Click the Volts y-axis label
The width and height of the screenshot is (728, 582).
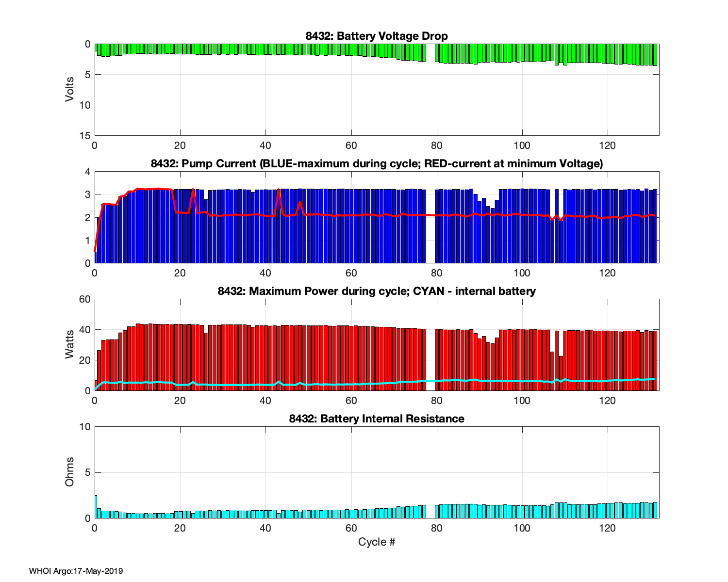tap(70, 89)
